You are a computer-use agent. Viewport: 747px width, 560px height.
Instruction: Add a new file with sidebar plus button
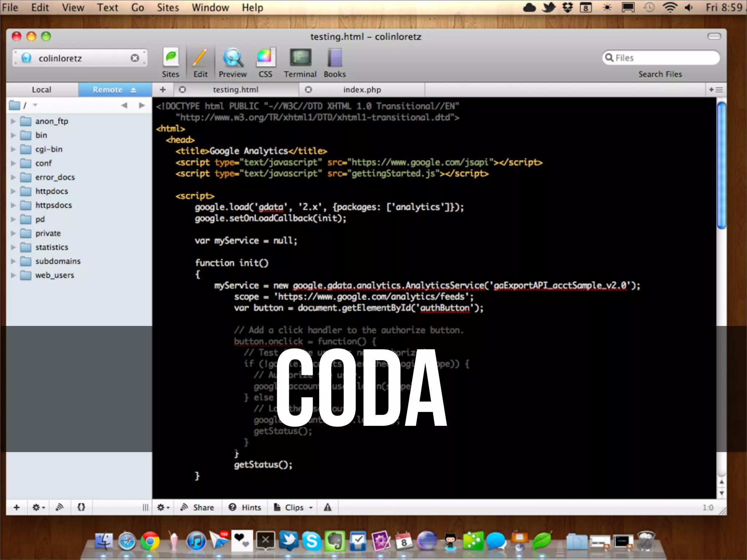pos(16,507)
